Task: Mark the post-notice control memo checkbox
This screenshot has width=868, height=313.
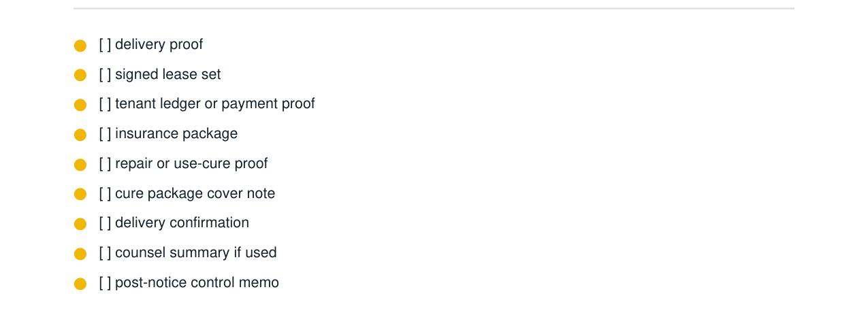Action: (105, 283)
